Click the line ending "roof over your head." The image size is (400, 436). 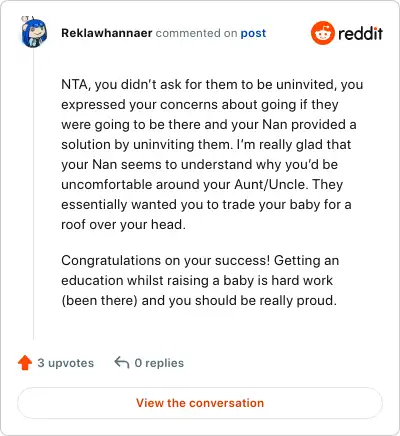pos(123,224)
